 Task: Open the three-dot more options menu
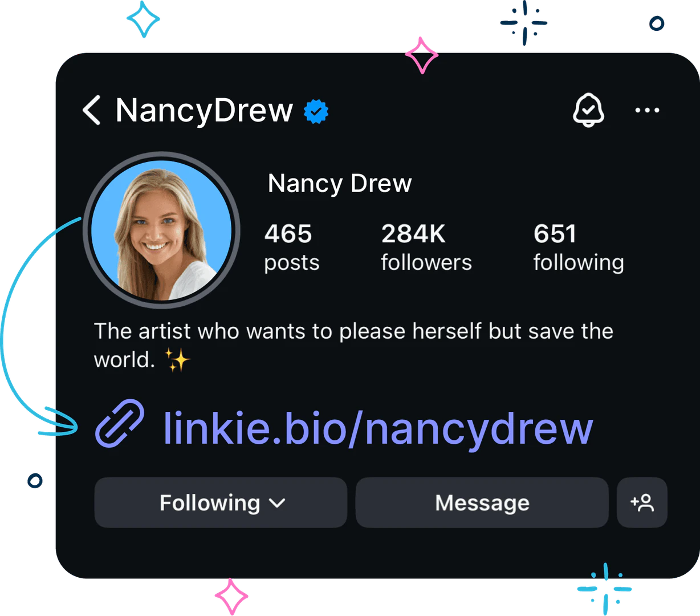647,110
